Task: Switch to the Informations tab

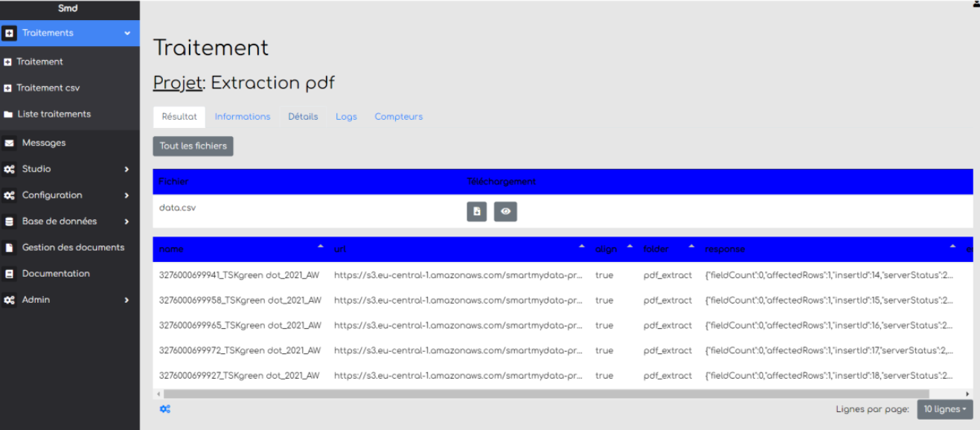Action: click(243, 117)
